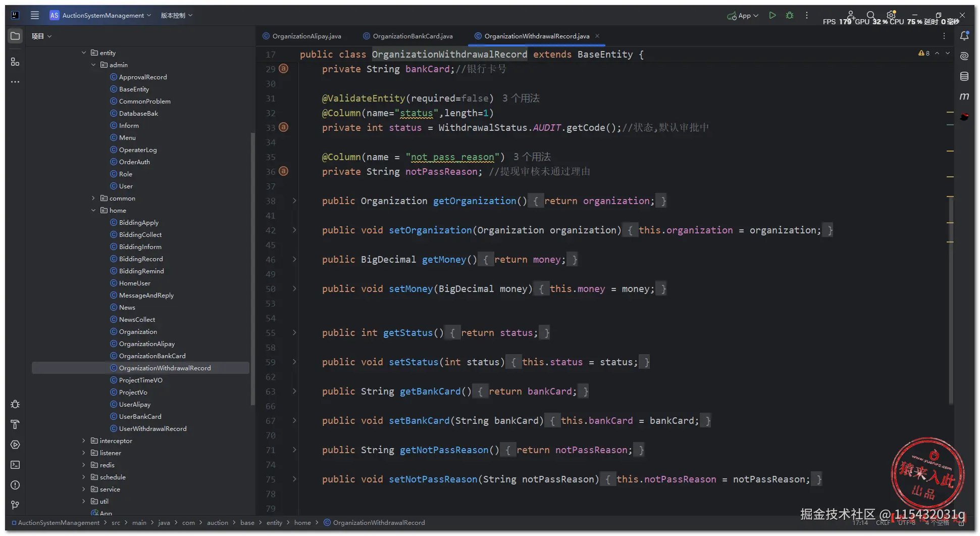Open the Terminal tool window
Screen dimensions: 980x536
coord(15,465)
